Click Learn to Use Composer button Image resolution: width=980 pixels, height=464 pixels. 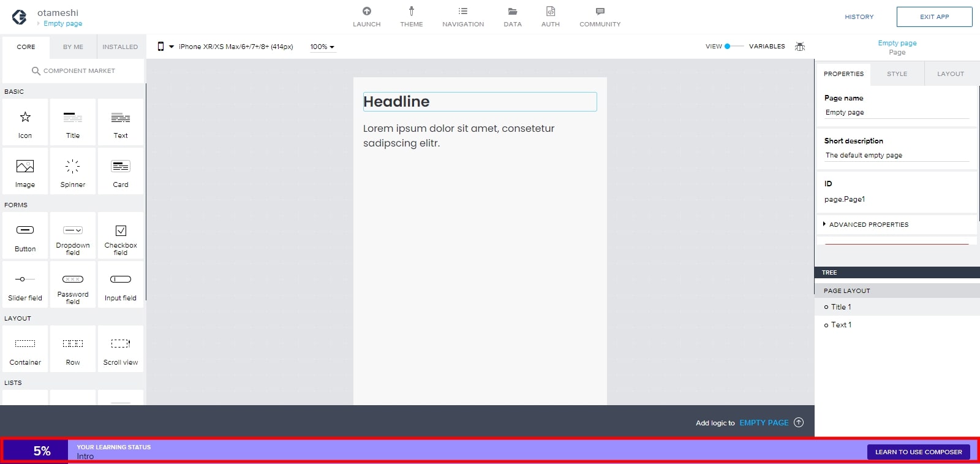click(918, 452)
